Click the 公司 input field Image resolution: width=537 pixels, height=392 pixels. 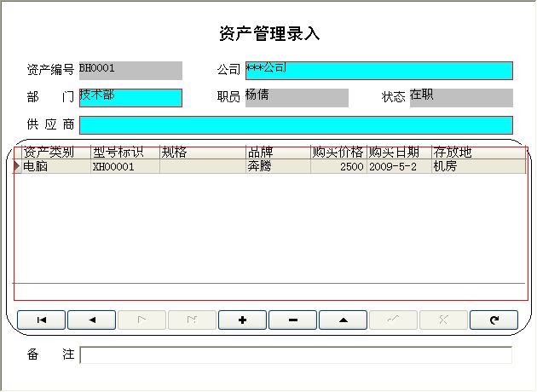pyautogui.click(x=378, y=71)
